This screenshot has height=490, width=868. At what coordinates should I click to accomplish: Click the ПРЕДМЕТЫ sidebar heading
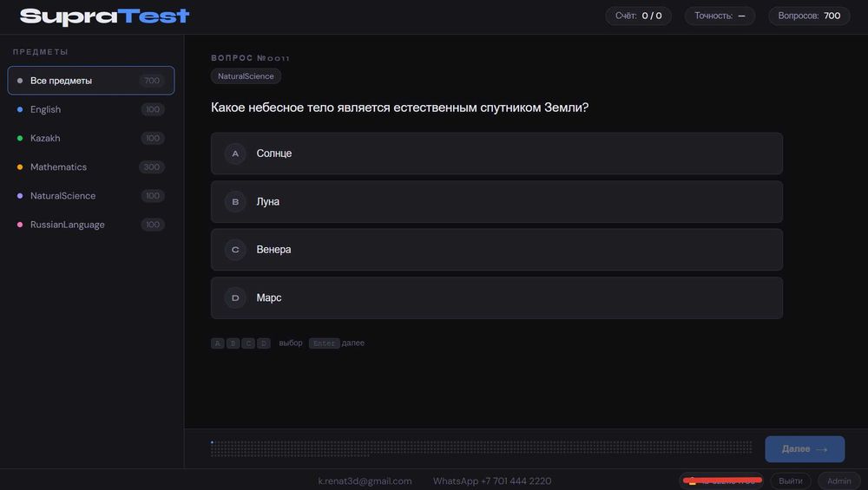(41, 52)
